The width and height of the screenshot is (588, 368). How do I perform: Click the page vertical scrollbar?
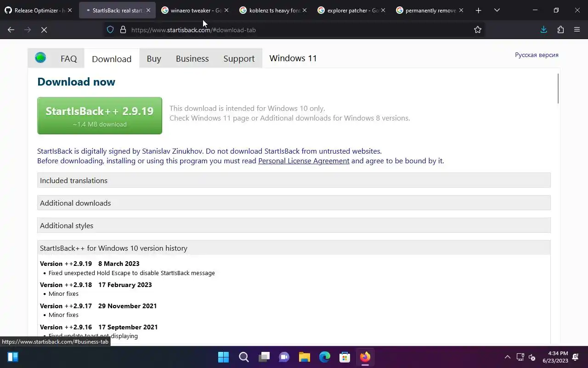pos(558,88)
